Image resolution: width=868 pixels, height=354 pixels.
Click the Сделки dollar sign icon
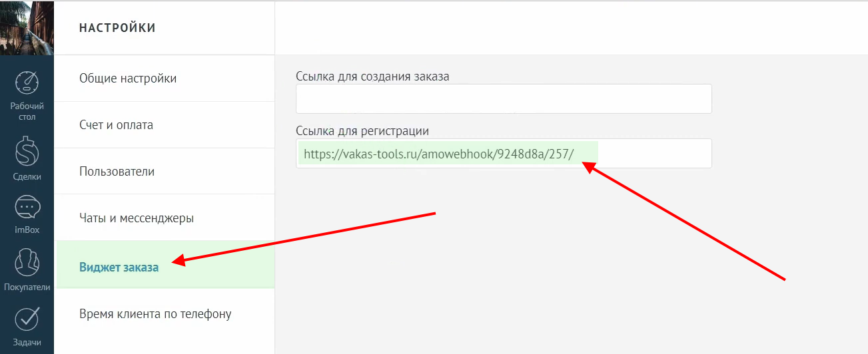point(27,153)
